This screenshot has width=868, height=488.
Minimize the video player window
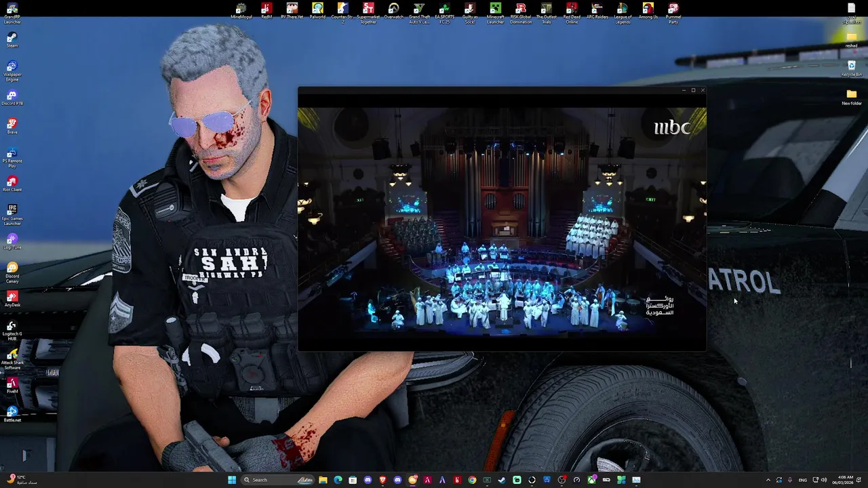coord(684,90)
